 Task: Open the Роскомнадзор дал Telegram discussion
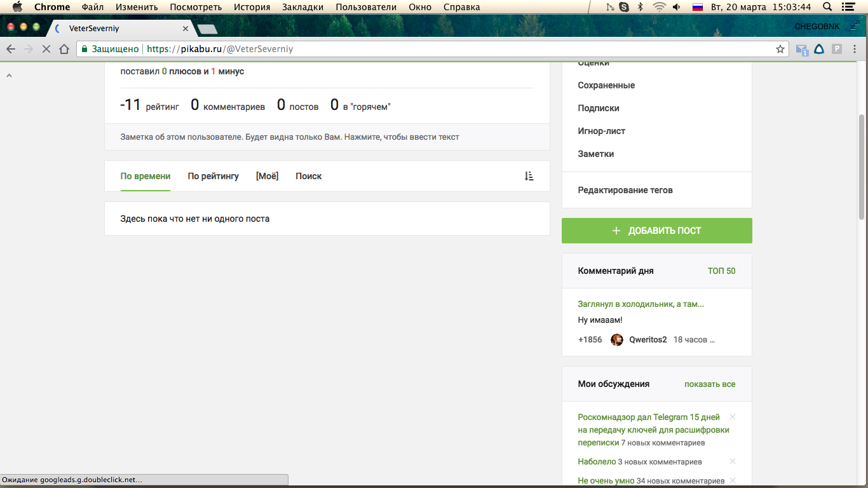[x=653, y=430]
